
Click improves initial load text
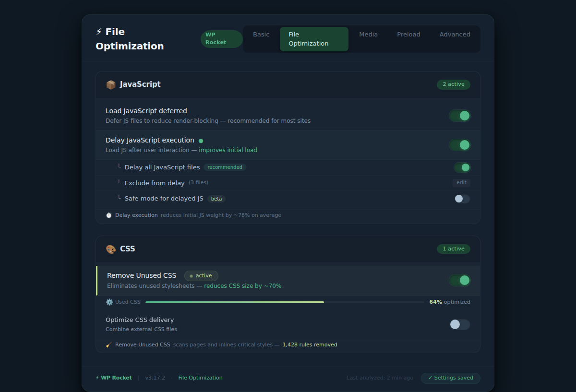click(x=228, y=150)
